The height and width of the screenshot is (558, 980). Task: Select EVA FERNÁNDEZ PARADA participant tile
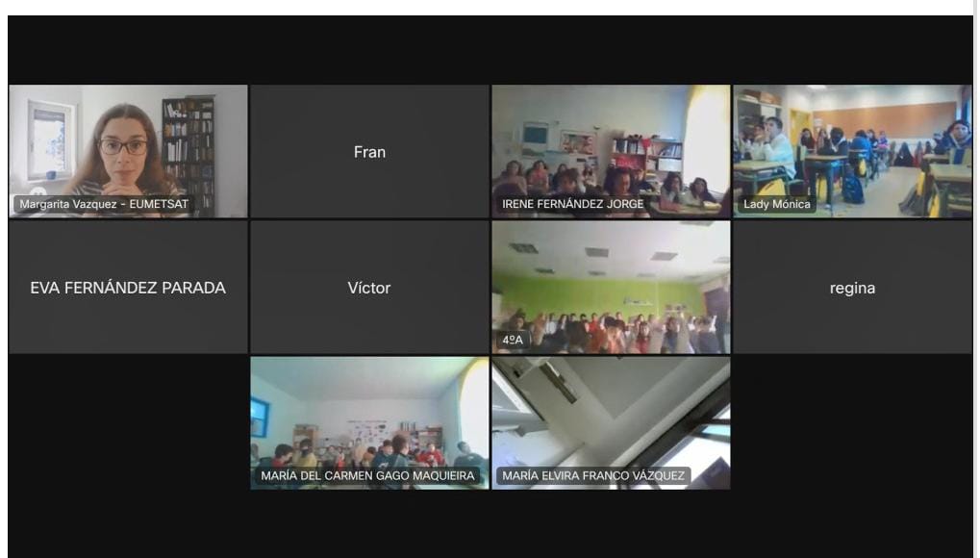pyautogui.click(x=128, y=287)
